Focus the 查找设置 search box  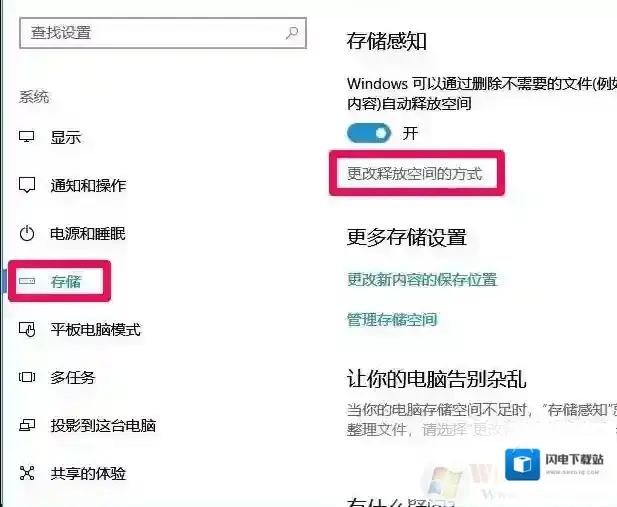(163, 33)
